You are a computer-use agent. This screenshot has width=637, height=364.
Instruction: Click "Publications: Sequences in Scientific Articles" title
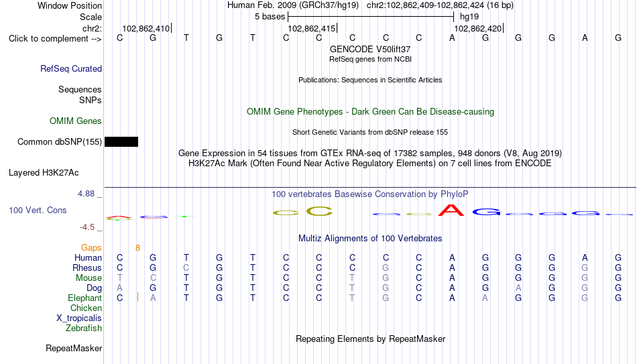click(370, 80)
